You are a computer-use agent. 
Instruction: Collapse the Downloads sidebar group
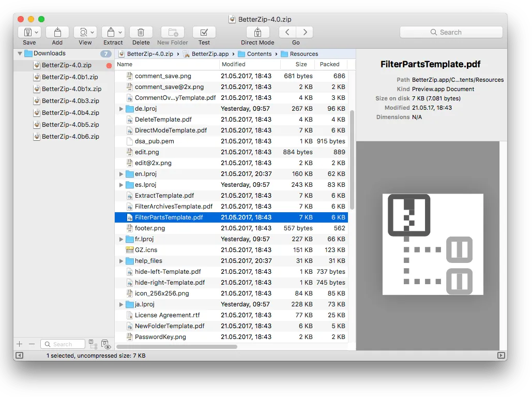coord(20,53)
